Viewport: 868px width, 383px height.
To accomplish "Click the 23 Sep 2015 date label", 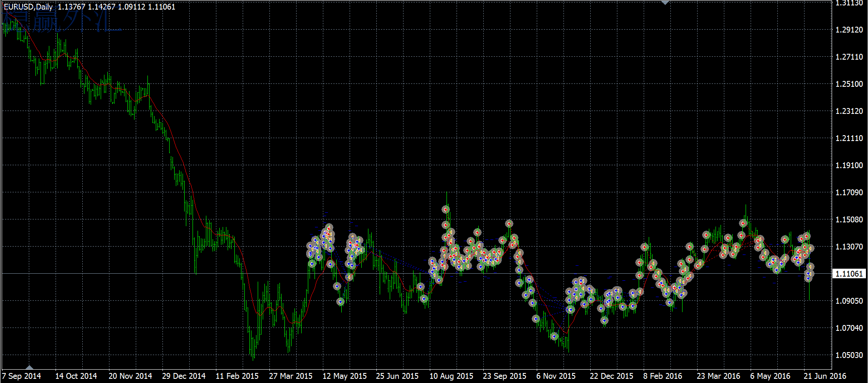I will 505,376.
